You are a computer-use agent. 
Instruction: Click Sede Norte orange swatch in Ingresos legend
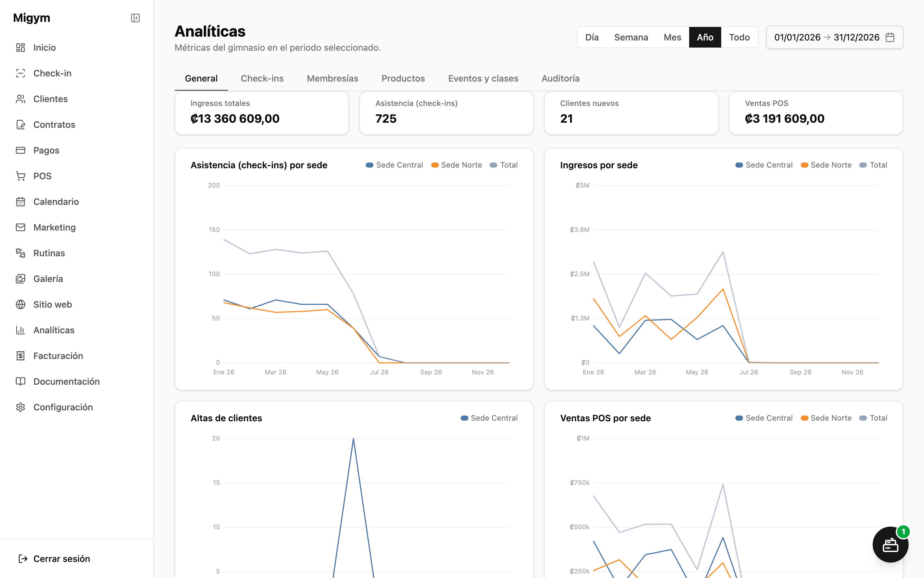(805, 165)
